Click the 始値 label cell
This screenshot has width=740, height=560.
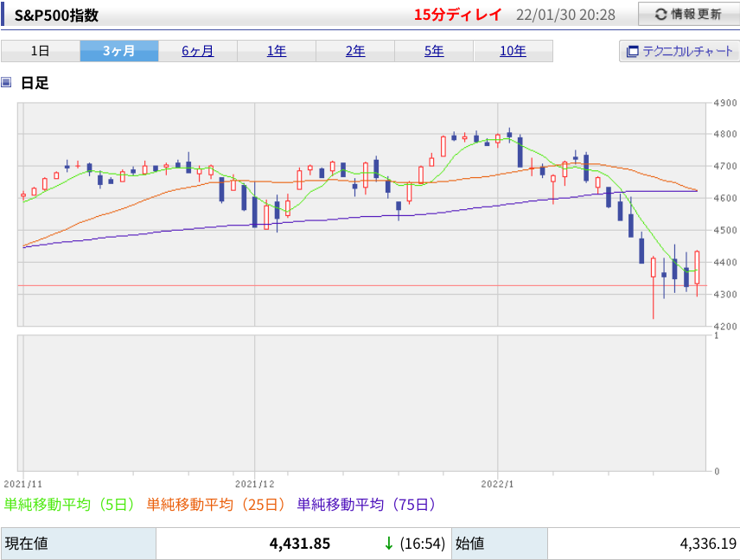(500, 544)
